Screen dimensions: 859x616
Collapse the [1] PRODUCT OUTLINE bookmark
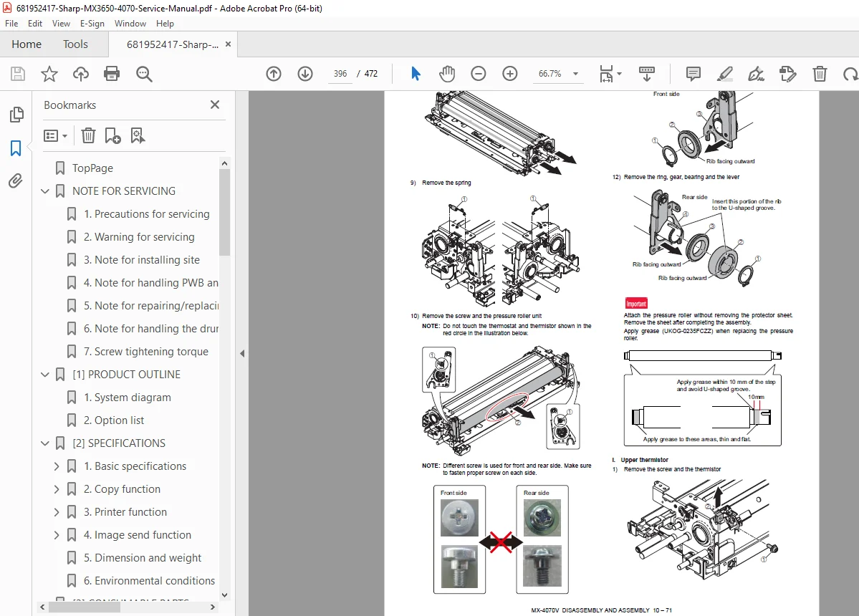45,375
